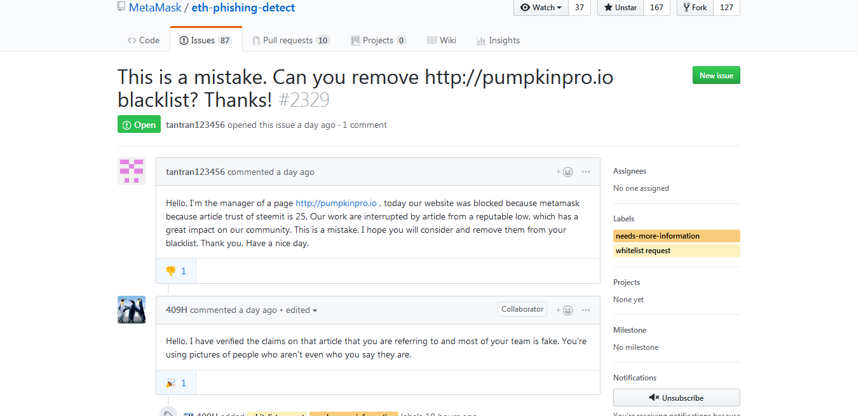Go to the Projects tab
The height and width of the screenshot is (416, 868).
378,40
